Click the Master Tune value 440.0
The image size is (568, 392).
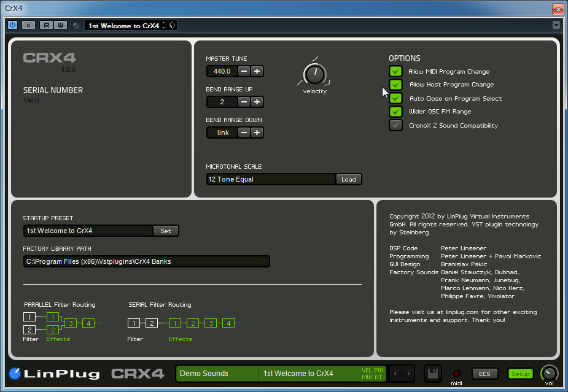(222, 71)
